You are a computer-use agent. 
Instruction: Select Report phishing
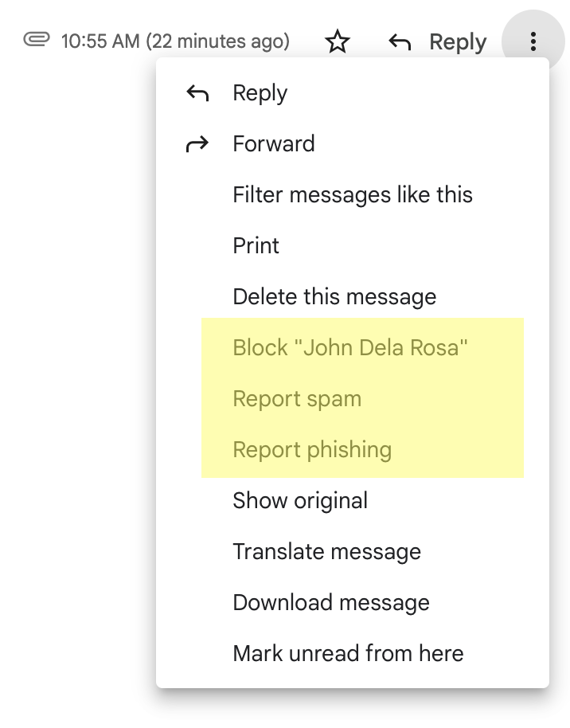coord(312,450)
